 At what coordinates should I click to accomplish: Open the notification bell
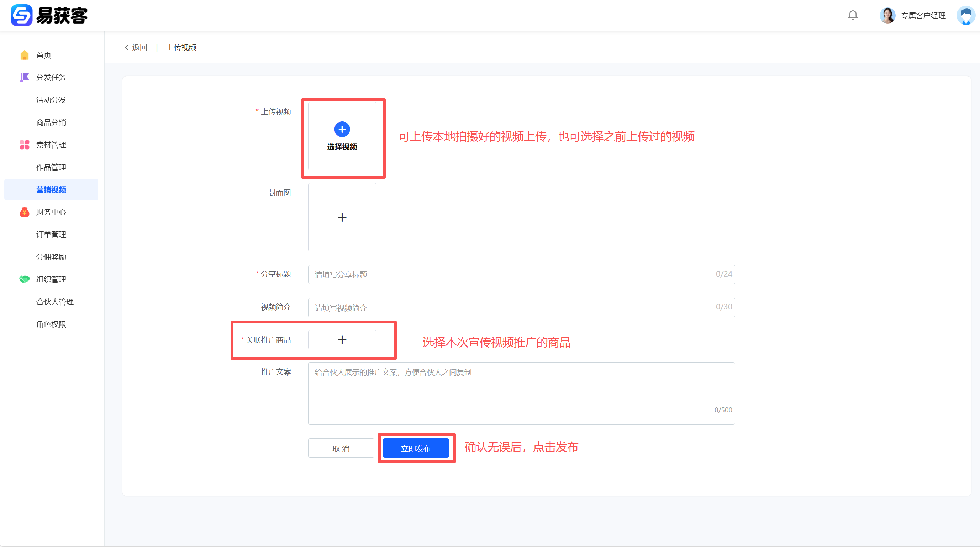(x=853, y=15)
